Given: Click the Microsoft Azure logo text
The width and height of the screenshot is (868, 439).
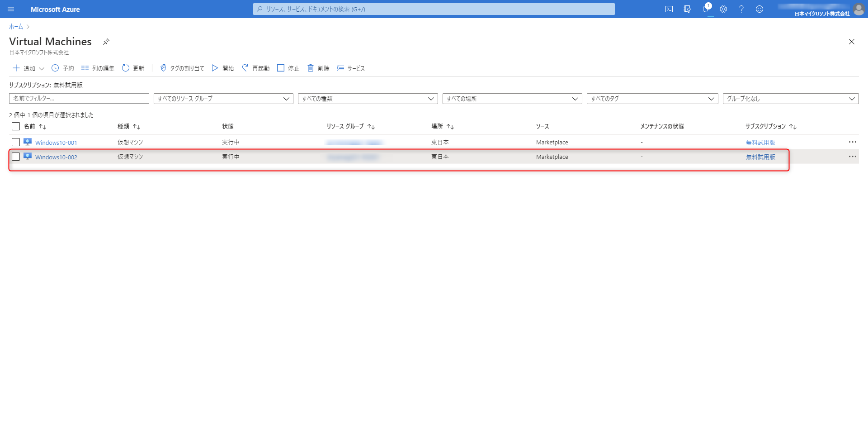Looking at the screenshot, I should pos(55,9).
